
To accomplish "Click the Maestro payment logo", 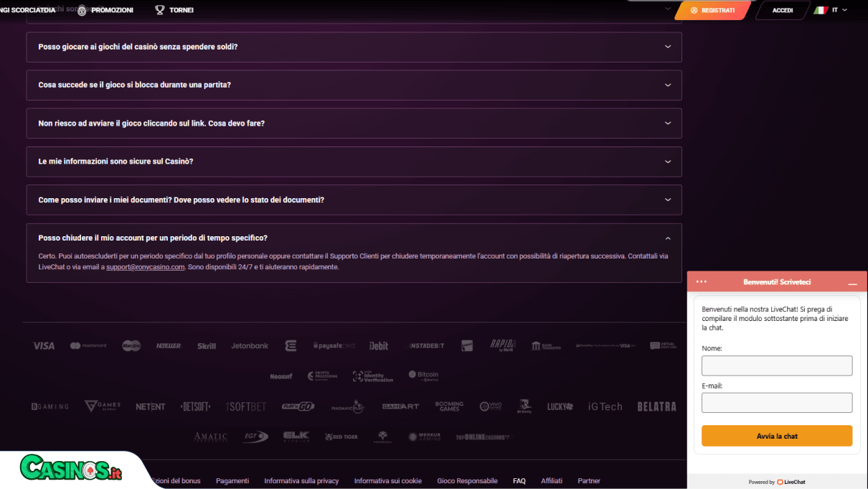I will click(x=131, y=346).
